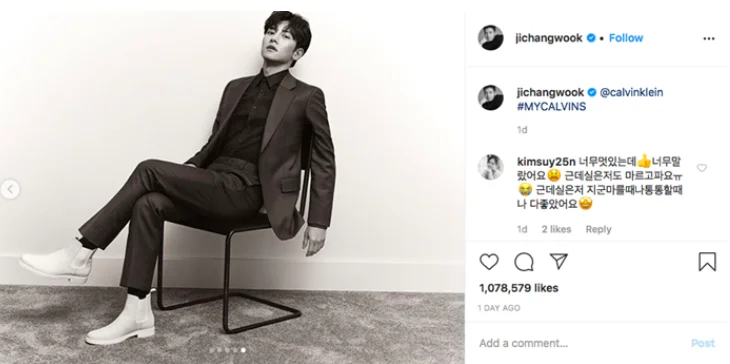The width and height of the screenshot is (730, 364).
Task: Go to previous photo with left arrow
Action: point(10,189)
